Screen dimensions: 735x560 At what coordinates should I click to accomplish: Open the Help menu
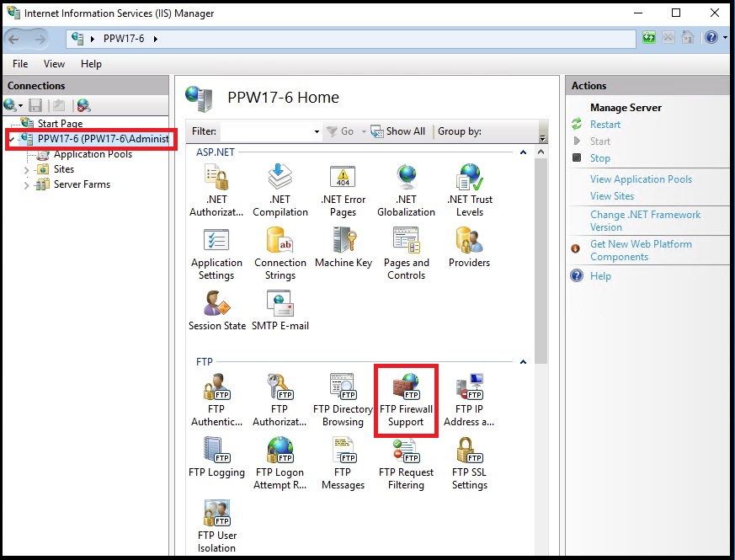click(x=91, y=64)
